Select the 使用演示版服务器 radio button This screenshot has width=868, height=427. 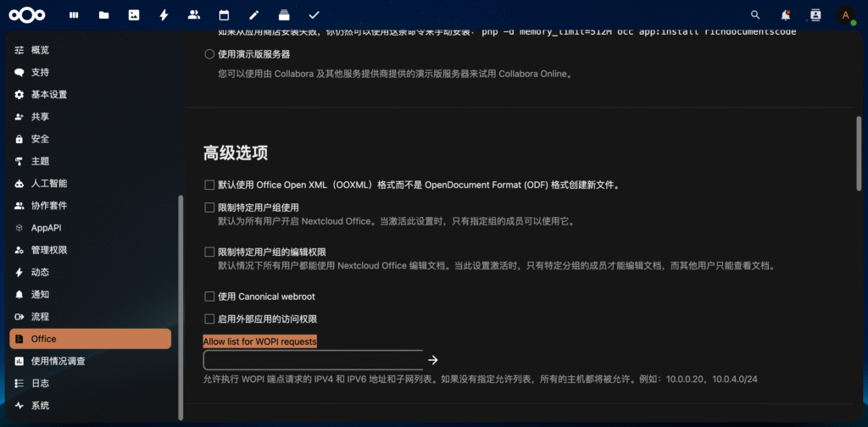(x=209, y=54)
